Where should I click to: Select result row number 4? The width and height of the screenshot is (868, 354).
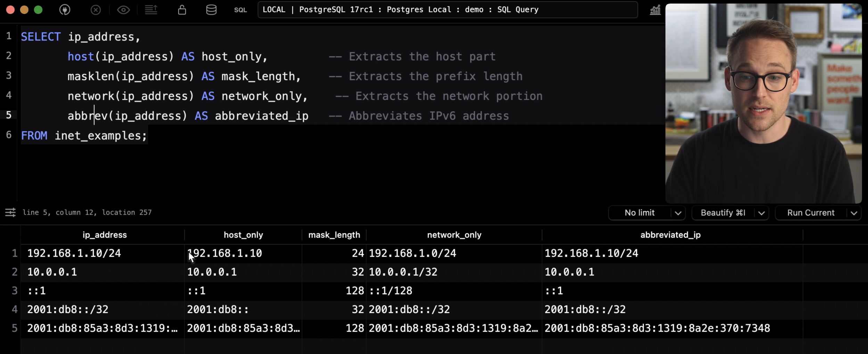pyautogui.click(x=15, y=309)
